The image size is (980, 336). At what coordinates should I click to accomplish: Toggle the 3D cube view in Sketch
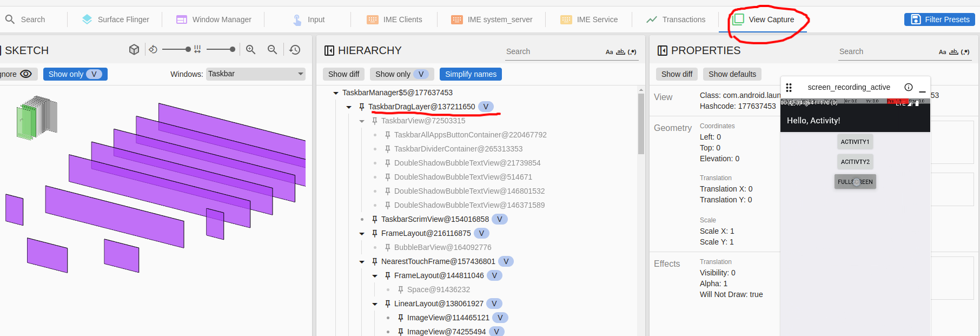[134, 50]
